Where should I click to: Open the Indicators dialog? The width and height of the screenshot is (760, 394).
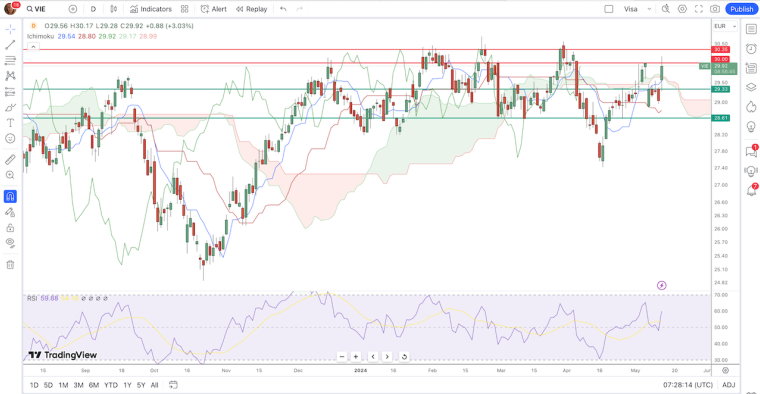151,9
